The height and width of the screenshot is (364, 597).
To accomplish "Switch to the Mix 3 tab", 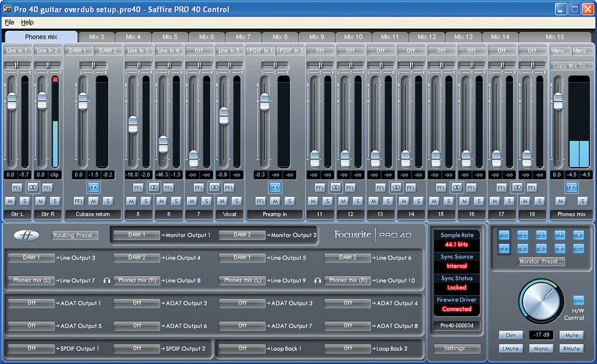I will tap(96, 37).
